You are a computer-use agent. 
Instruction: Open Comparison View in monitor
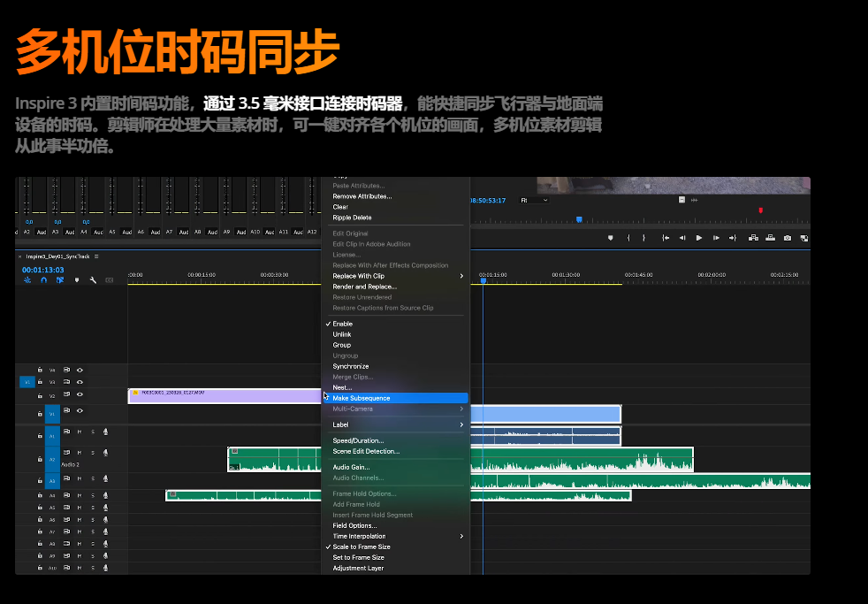point(804,238)
